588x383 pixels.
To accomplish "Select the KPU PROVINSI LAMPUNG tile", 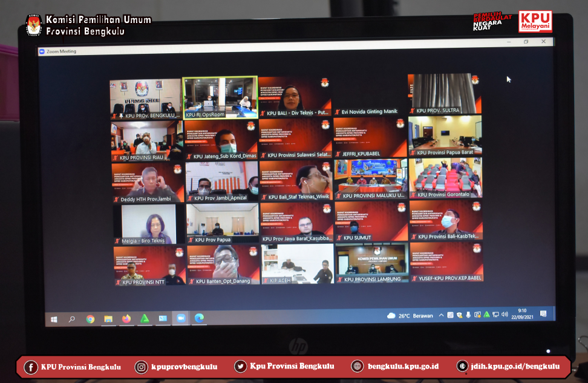I will point(371,263).
